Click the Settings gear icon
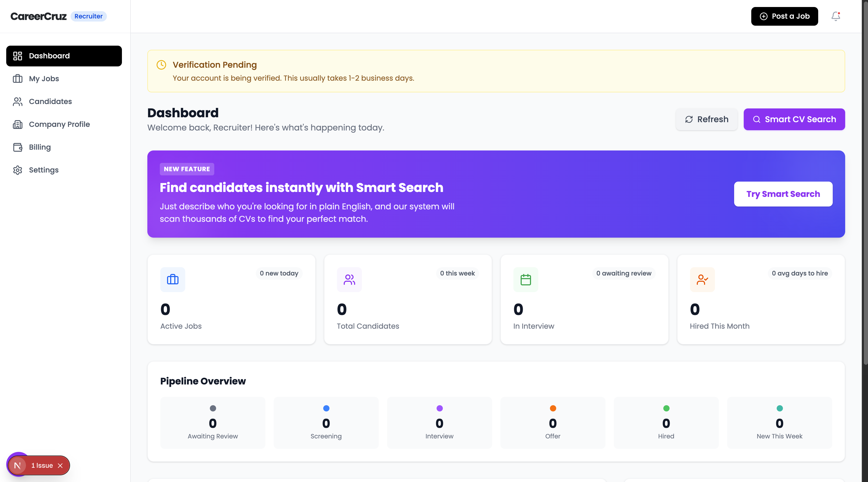 [18, 170]
